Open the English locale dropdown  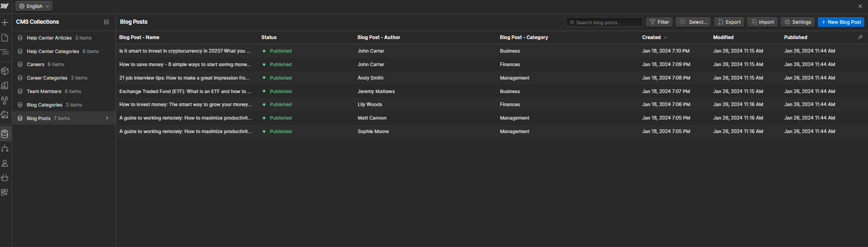34,6
